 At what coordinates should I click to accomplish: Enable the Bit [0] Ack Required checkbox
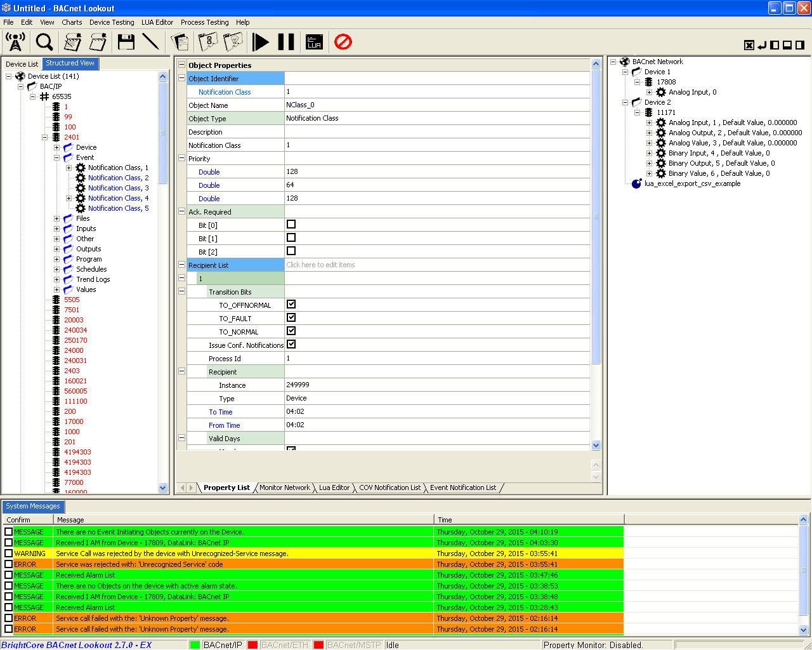291,225
